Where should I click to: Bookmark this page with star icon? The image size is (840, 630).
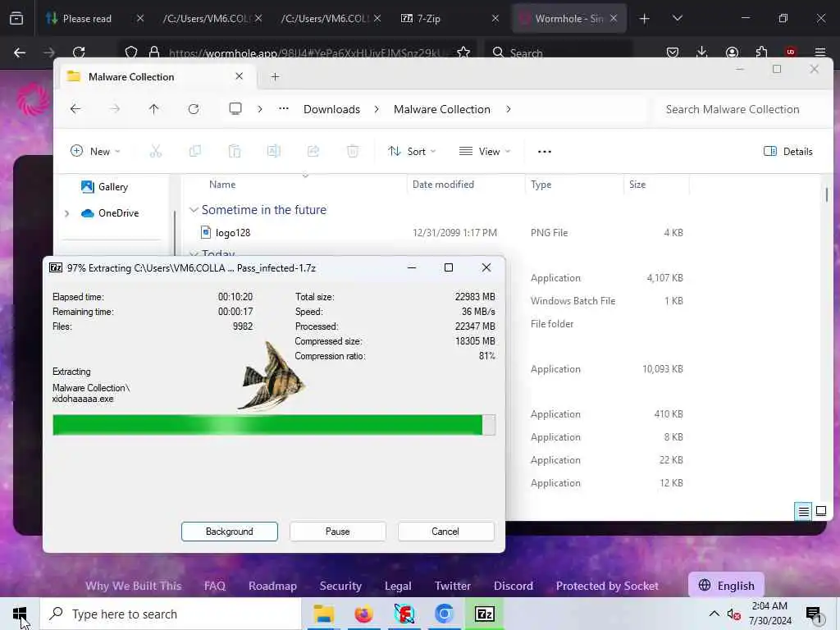click(463, 52)
